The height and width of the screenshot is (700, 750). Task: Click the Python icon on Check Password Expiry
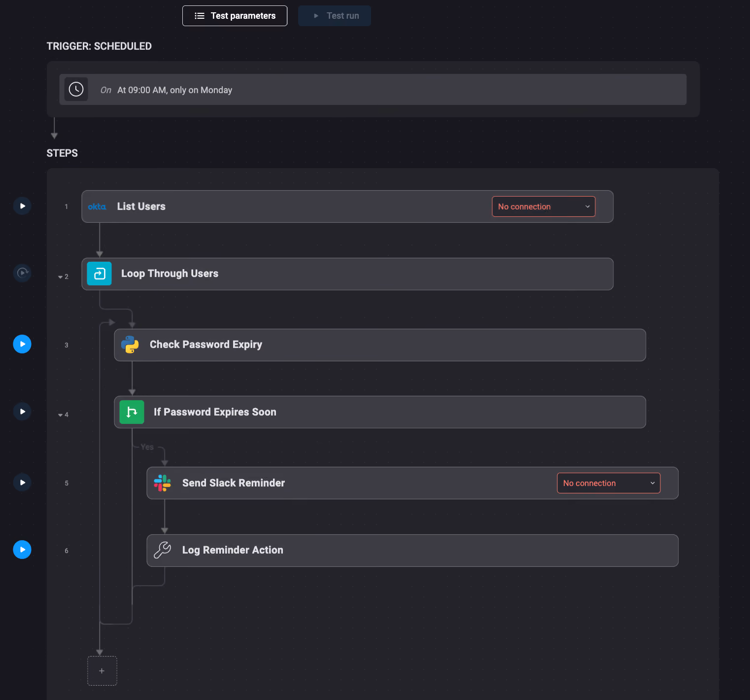(x=130, y=345)
